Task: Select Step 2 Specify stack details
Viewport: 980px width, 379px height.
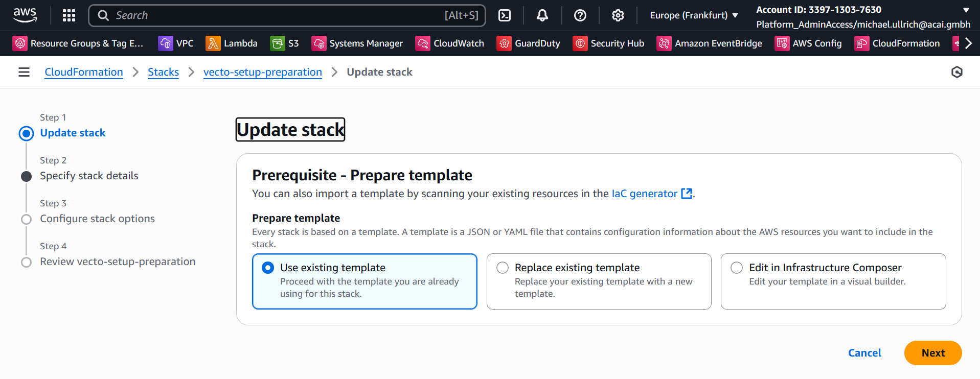Action: click(x=89, y=176)
